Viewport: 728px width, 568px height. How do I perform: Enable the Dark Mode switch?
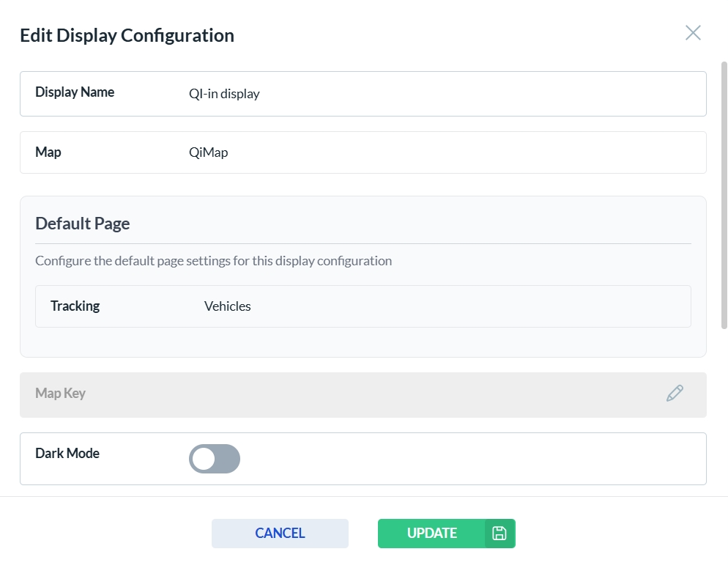215,459
